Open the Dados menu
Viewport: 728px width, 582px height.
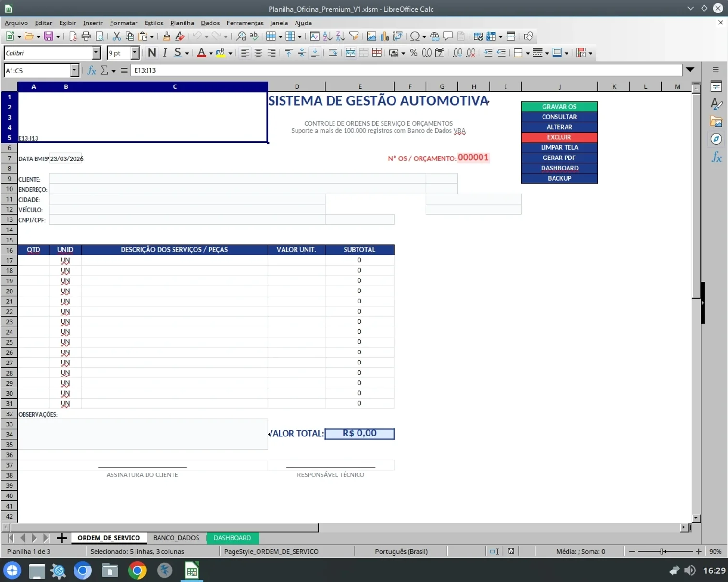210,23
